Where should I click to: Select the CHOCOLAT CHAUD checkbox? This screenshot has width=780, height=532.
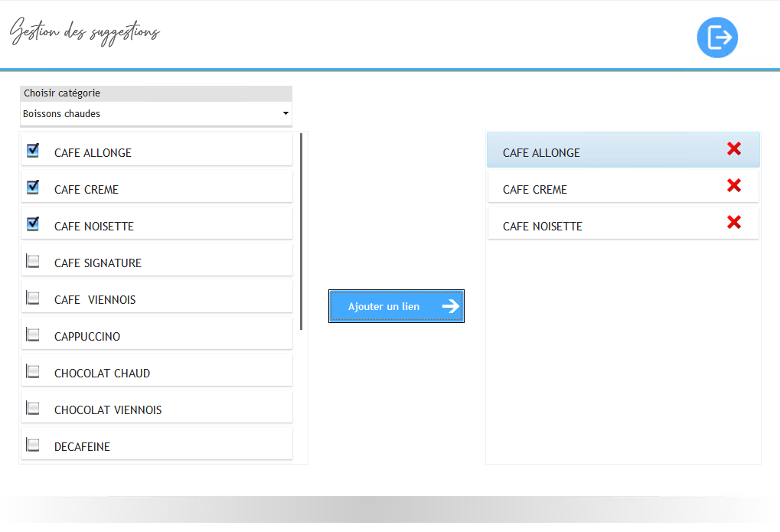33,371
